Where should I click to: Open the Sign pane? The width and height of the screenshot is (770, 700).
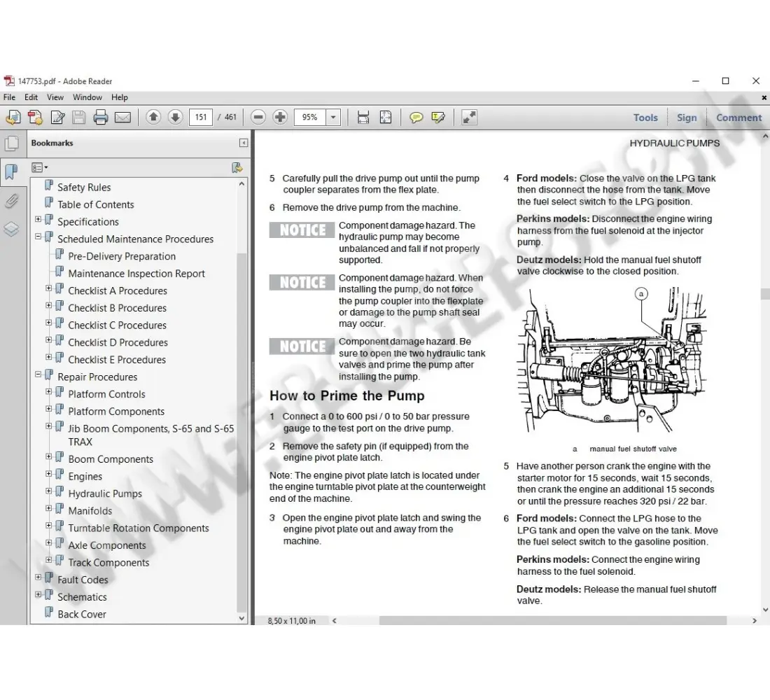point(687,118)
